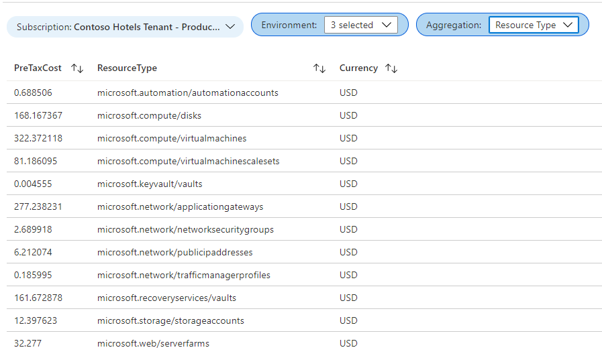Select the microsoft.network/publicipaddresses cell
The height and width of the screenshot is (364, 602).
click(x=175, y=252)
